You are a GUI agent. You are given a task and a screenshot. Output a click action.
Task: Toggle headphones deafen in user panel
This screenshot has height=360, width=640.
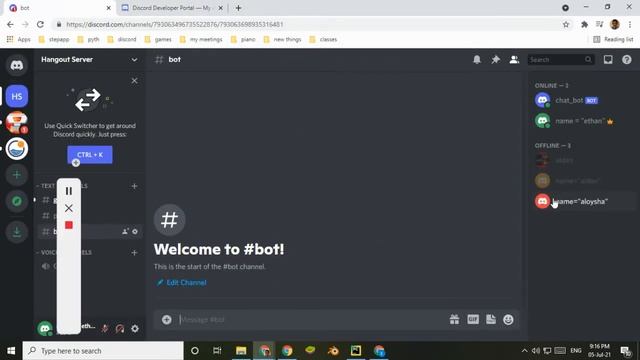point(120,329)
